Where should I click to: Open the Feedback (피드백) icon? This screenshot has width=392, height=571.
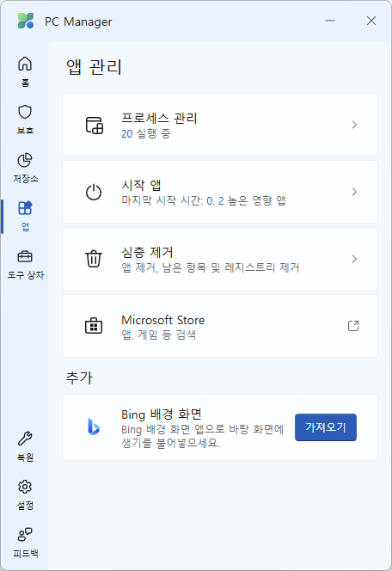coord(25,535)
